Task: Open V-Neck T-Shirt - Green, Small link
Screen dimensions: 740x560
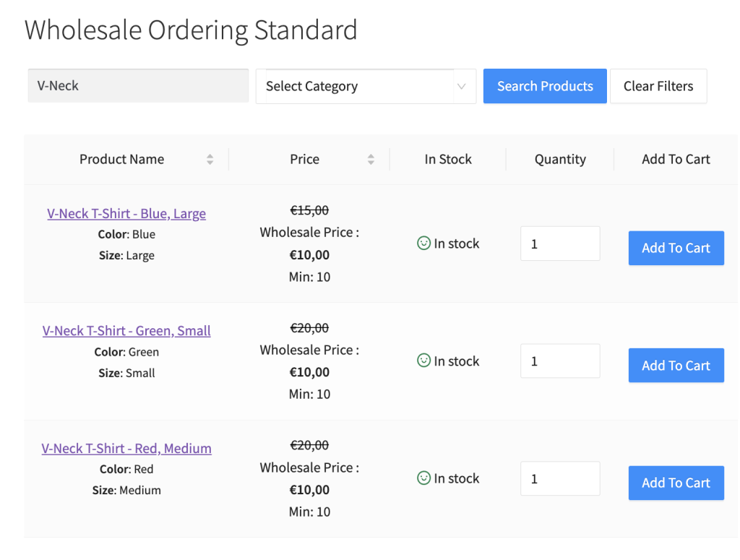Action: point(126,331)
